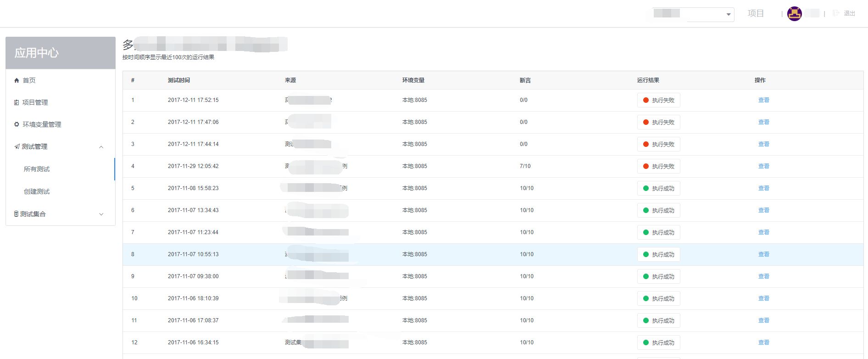Click the clipboard icon next to 项目管理
The image size is (868, 359).
pos(17,102)
